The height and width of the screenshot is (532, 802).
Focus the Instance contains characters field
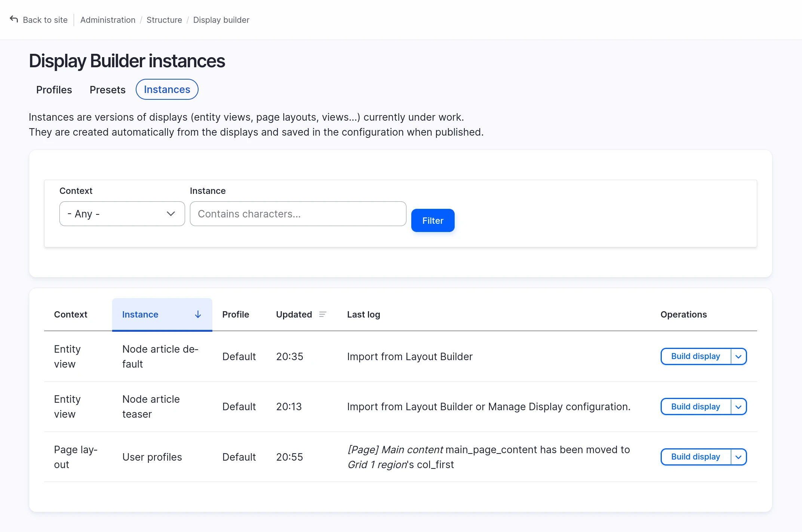pos(298,214)
